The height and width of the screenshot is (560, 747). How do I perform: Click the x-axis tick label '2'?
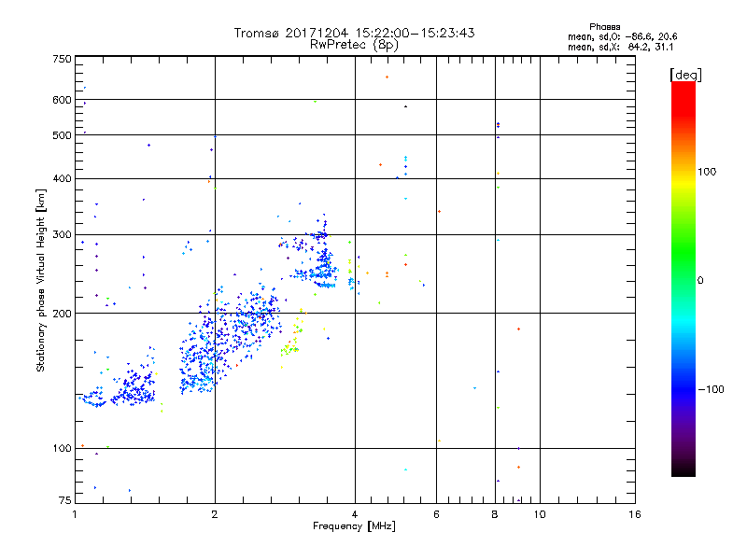[215, 514]
